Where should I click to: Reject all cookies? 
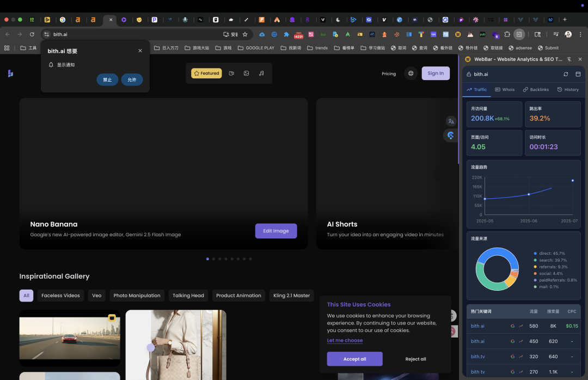point(415,359)
